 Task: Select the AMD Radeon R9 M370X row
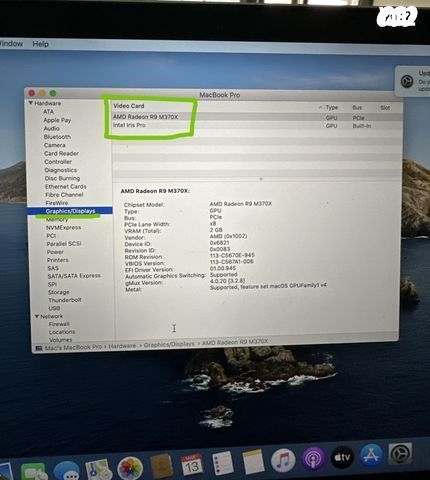(257, 117)
